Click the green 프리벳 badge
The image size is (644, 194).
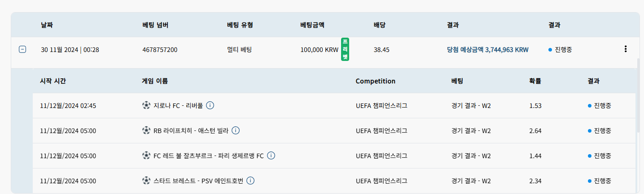(x=345, y=49)
